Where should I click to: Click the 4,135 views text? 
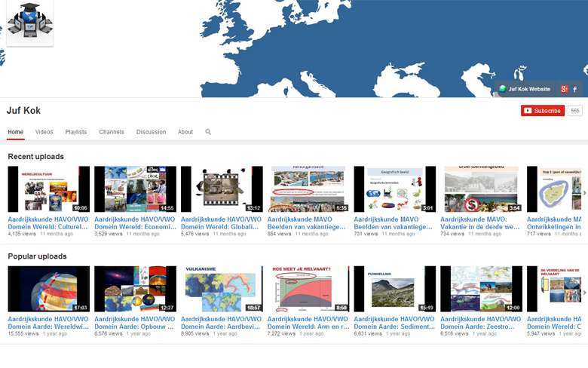pos(22,234)
